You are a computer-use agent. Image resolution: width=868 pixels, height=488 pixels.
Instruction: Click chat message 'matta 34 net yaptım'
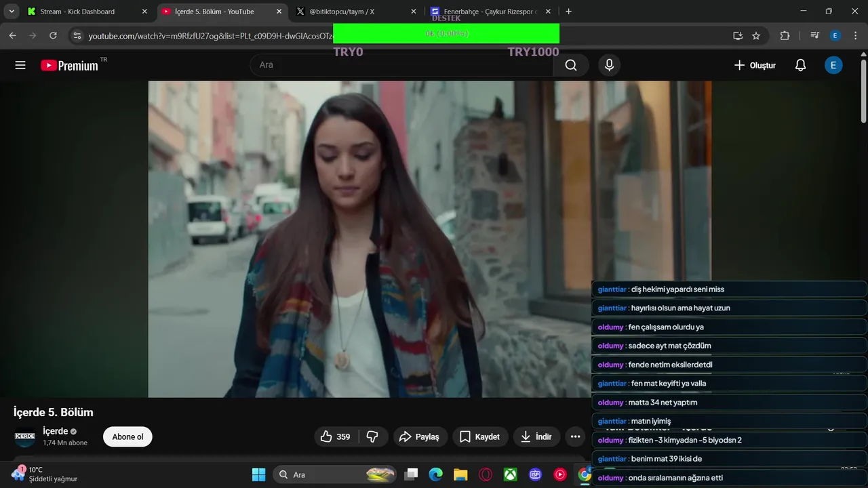click(663, 403)
